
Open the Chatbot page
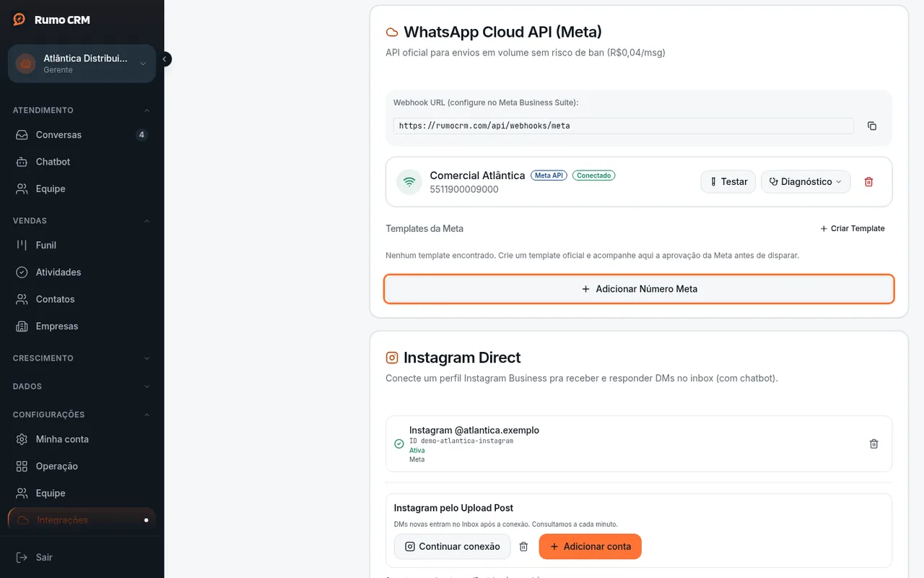(82, 162)
